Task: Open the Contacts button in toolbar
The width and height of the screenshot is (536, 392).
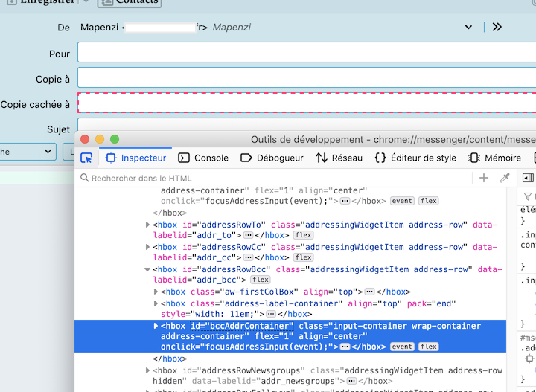Action: point(130,1)
